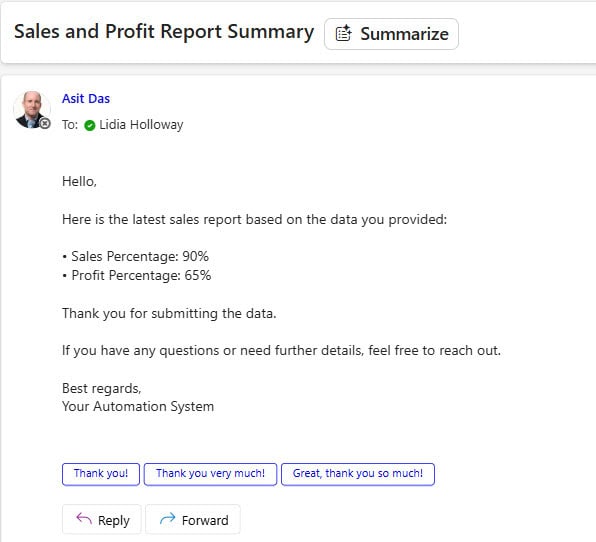596x542 pixels.
Task: Click the Profit Percentage: 65% line
Action: point(137,275)
